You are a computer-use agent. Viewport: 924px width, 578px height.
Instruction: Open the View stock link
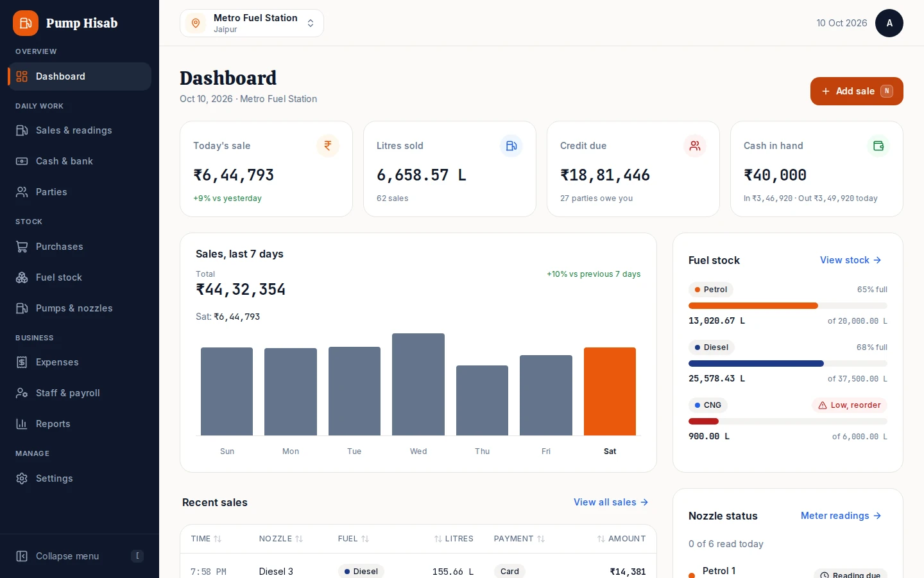pyautogui.click(x=851, y=260)
